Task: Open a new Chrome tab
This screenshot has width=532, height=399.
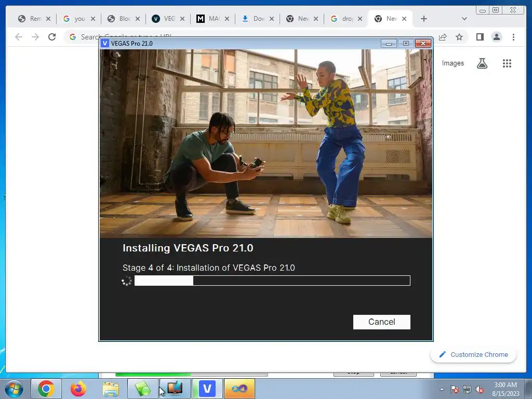Action: tap(424, 19)
